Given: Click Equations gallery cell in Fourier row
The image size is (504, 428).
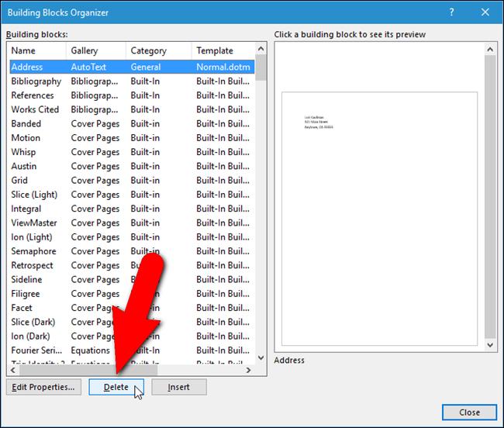Looking at the screenshot, I should [x=90, y=350].
